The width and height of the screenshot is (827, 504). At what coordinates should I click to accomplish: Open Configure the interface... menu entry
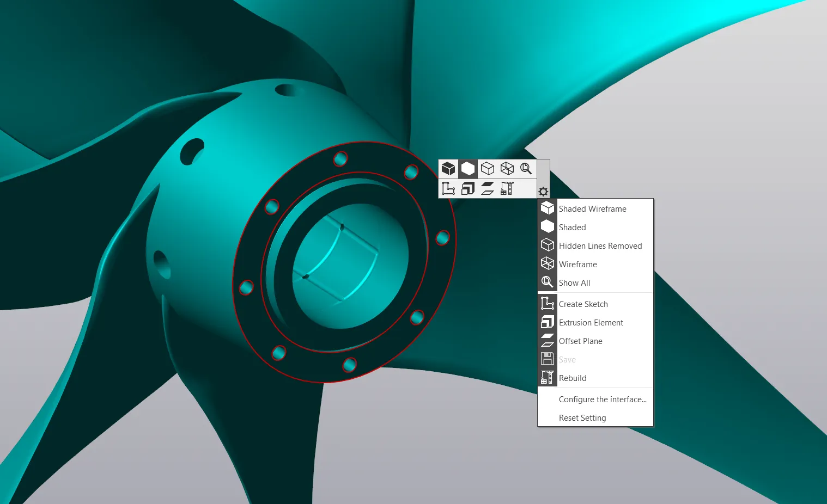595,399
